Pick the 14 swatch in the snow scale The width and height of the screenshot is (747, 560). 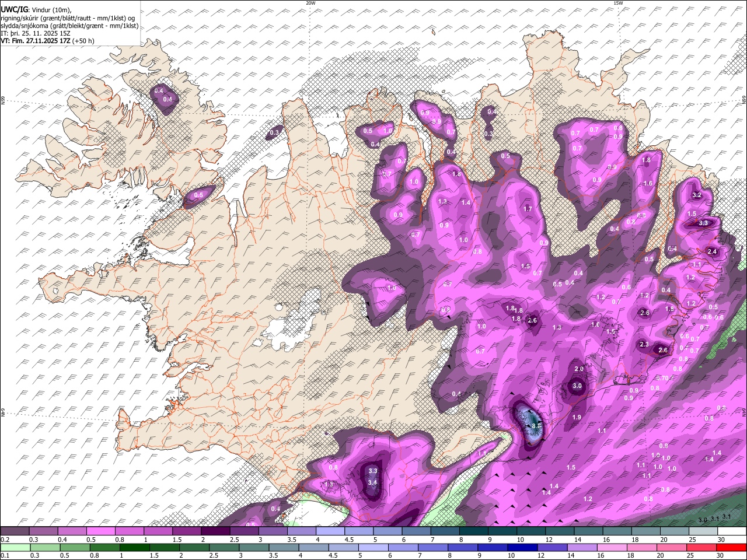[588, 531]
